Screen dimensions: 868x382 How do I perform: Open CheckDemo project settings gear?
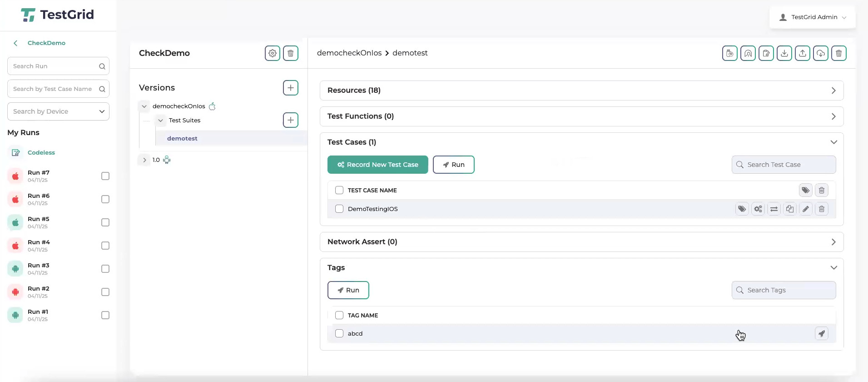(273, 53)
